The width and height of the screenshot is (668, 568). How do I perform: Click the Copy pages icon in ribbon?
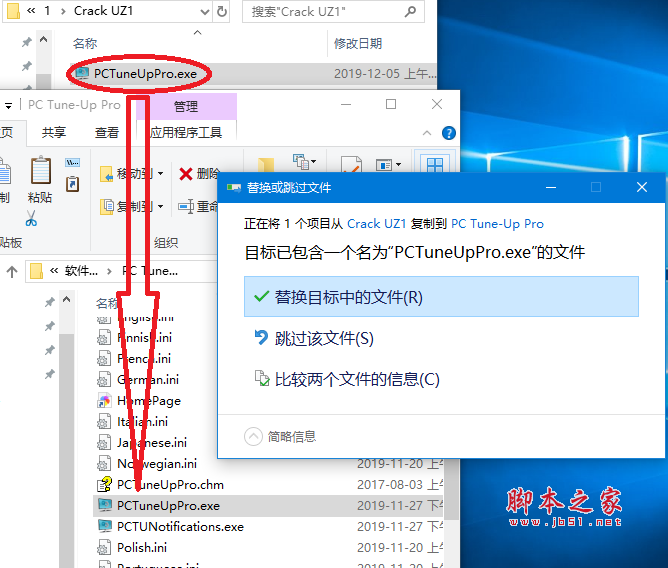tap(5, 173)
